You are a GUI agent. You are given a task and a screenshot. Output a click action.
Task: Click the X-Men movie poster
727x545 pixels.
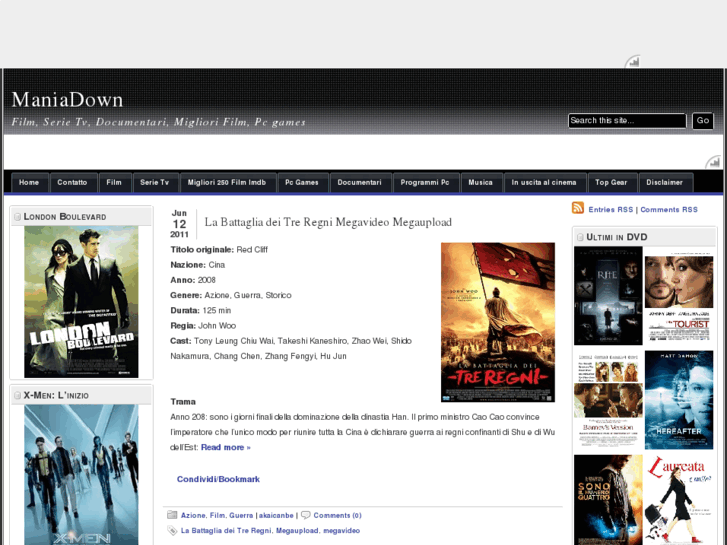pos(81,474)
